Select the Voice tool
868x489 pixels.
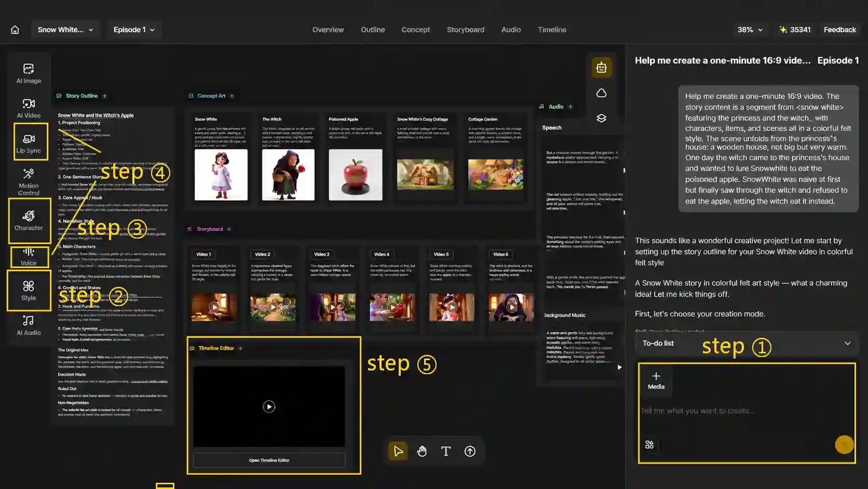(x=29, y=257)
